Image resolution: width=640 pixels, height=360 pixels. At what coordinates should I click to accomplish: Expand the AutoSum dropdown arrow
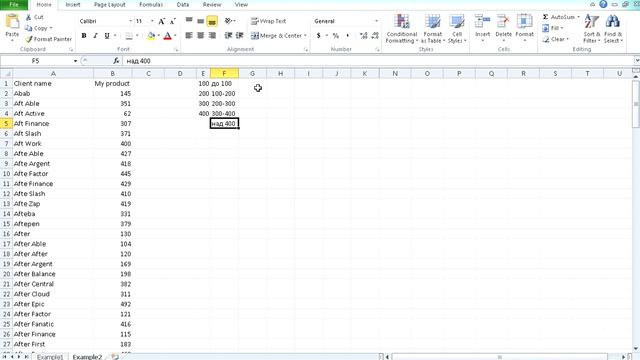point(578,17)
